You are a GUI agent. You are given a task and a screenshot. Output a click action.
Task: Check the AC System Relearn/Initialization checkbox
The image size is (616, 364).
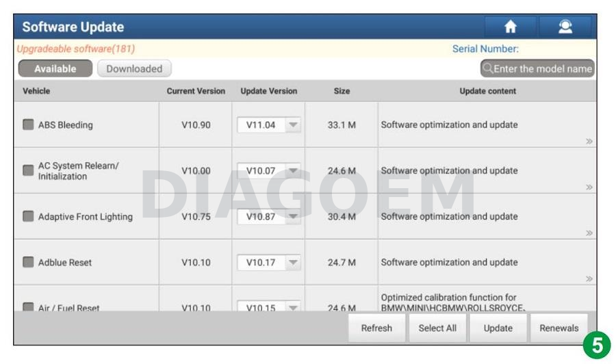pyautogui.click(x=28, y=170)
